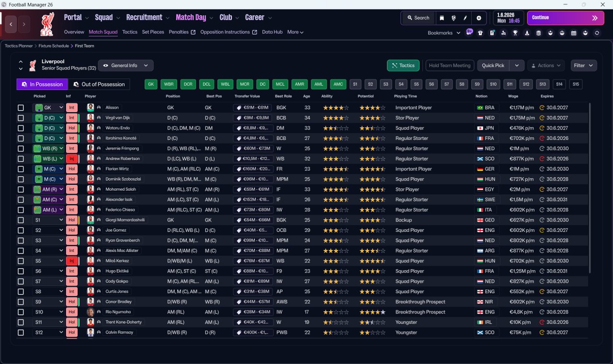613x364 pixels.
Task: Click the up chevron beside the Liverpool crest
Action: (21, 62)
